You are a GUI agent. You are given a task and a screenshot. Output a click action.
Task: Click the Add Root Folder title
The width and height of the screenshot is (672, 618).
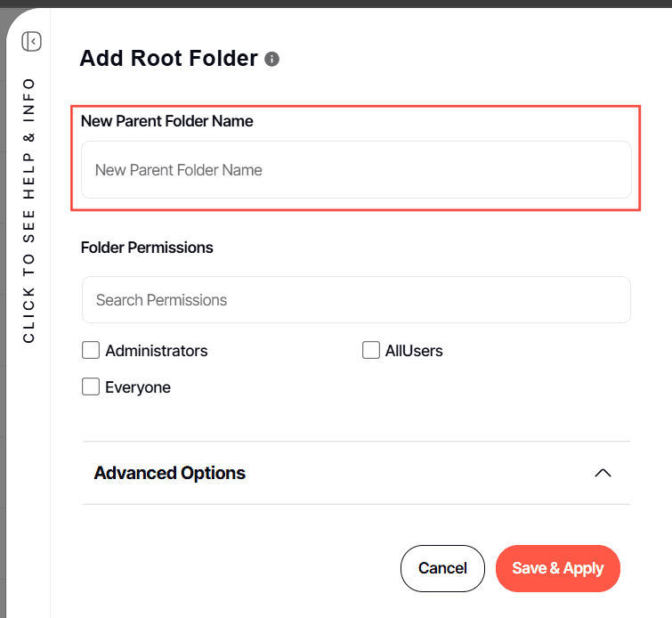(168, 60)
